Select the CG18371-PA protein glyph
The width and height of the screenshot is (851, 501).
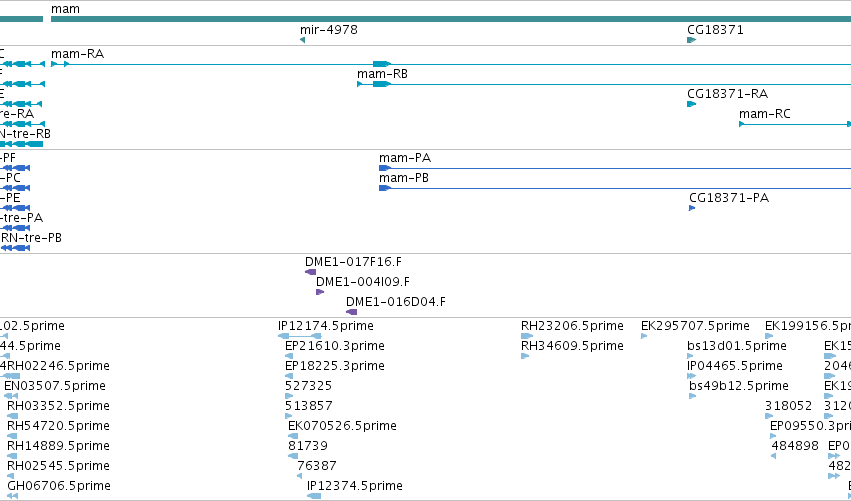point(692,208)
